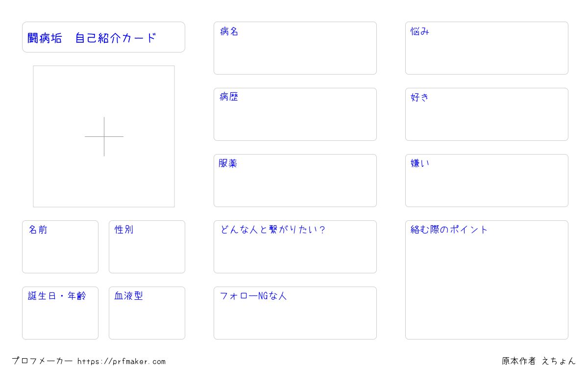588x368 pixels.
Task: Select the 病歴 input box
Action: tap(295, 114)
